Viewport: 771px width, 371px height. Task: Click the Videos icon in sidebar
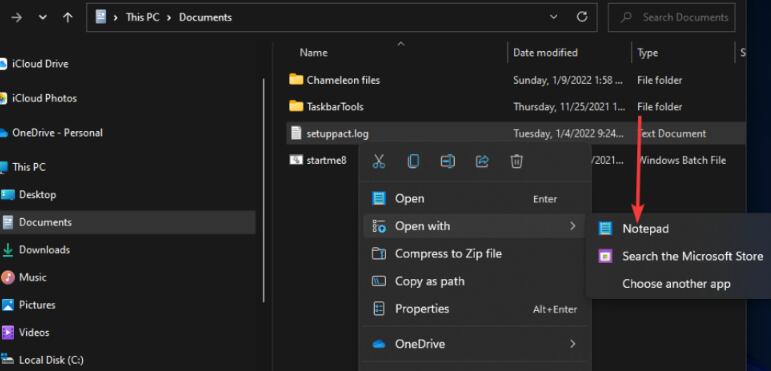click(x=8, y=333)
